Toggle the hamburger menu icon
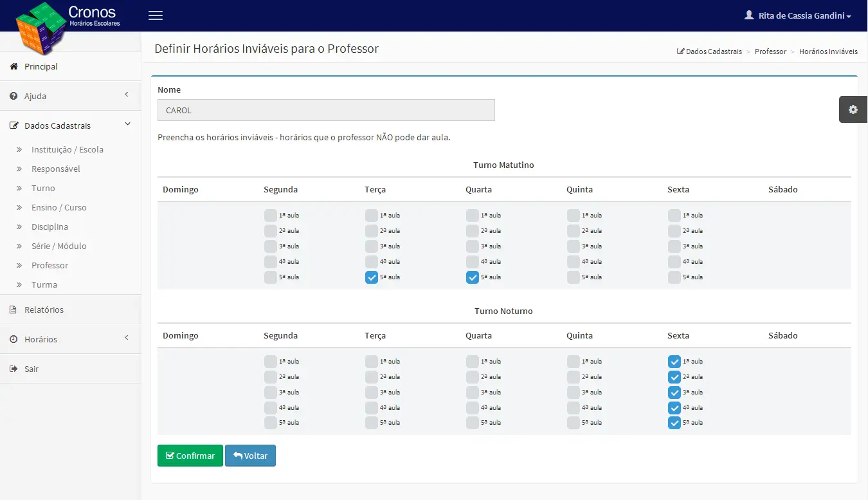The image size is (868, 500). tap(156, 15)
